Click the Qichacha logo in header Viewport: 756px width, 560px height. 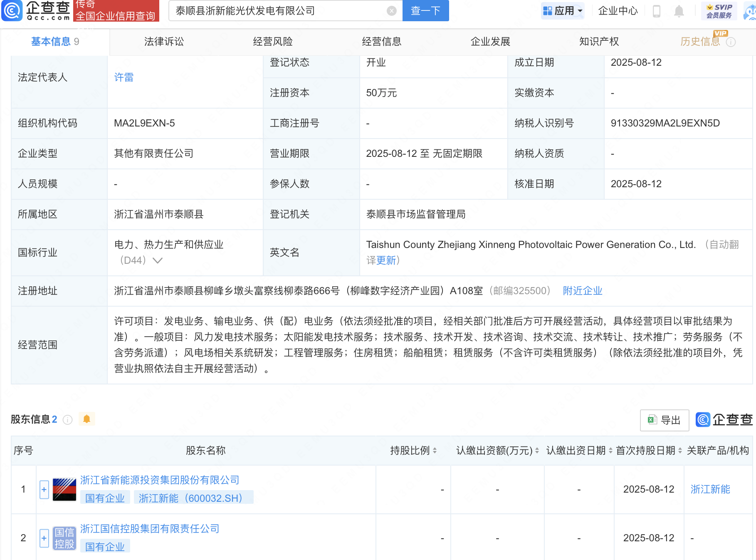(36, 10)
